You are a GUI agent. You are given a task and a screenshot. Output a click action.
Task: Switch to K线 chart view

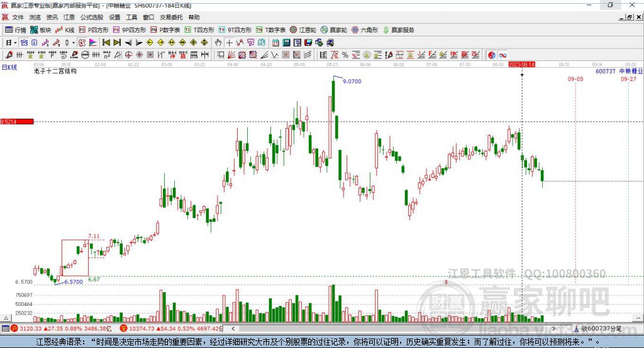pos(65,30)
